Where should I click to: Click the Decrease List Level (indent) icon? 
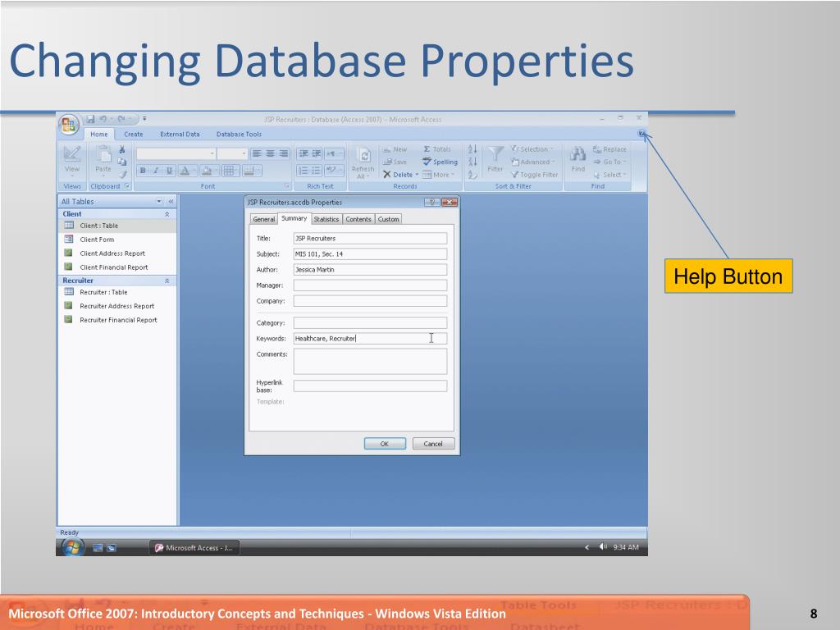point(304,153)
